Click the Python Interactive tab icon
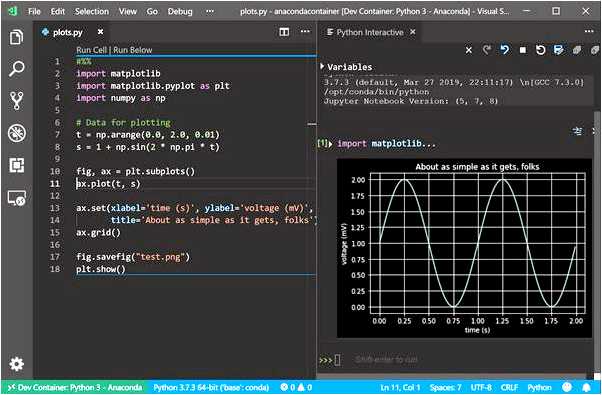 point(330,32)
